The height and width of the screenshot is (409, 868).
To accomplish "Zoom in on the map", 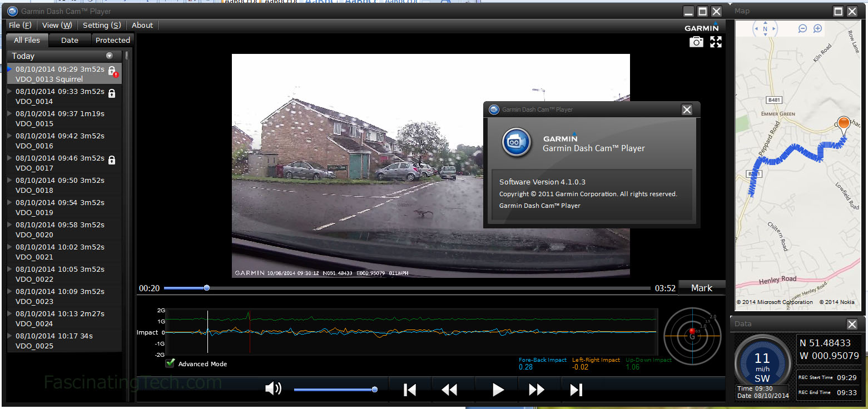I will pos(817,28).
